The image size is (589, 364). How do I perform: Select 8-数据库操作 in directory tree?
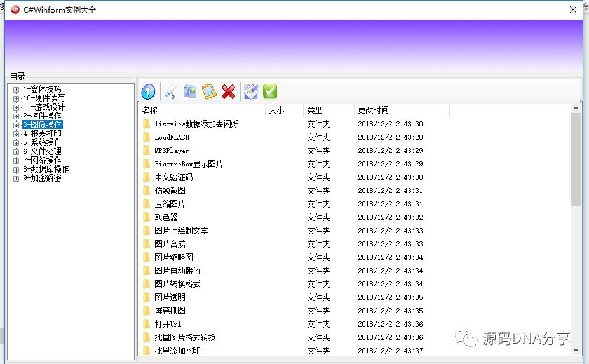point(46,169)
